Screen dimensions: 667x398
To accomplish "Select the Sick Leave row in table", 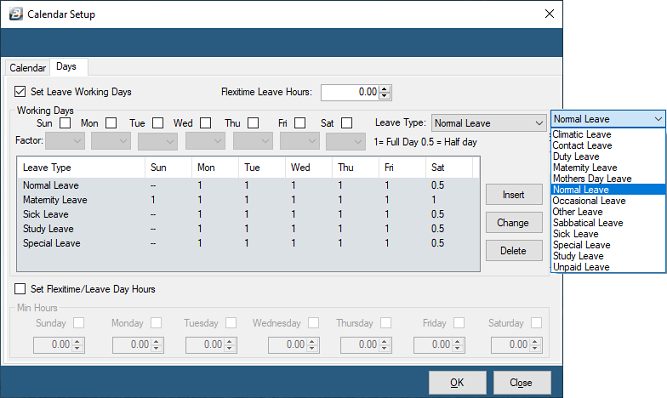I will click(248, 214).
